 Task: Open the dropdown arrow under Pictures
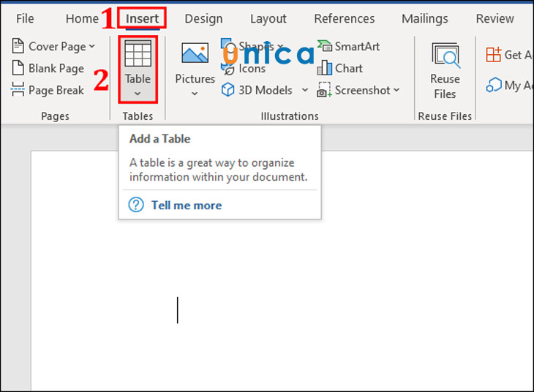(x=195, y=94)
